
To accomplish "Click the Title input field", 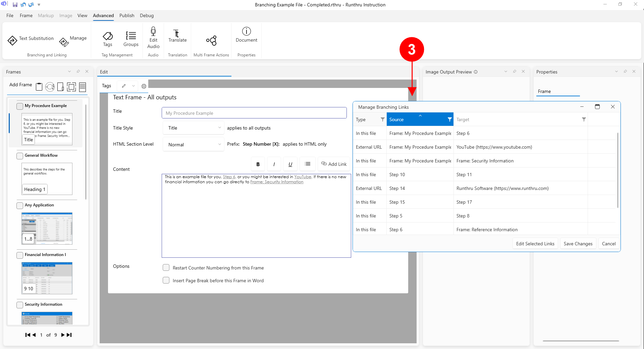I will tap(254, 113).
